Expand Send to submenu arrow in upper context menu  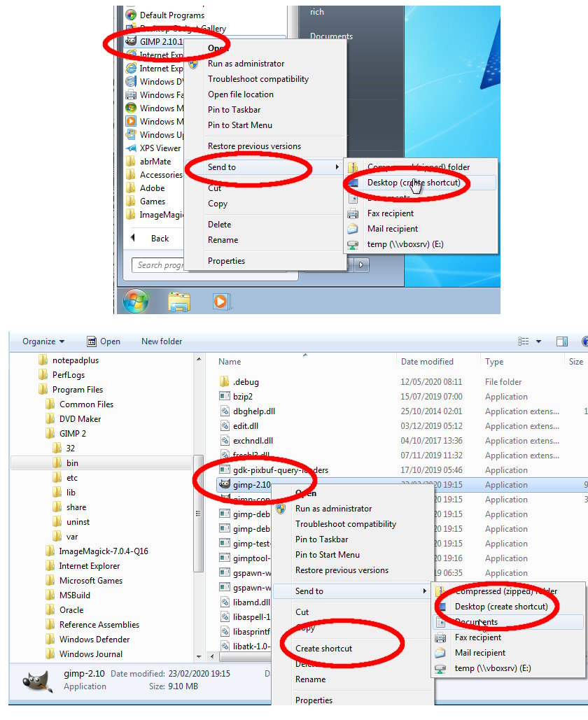tap(337, 167)
